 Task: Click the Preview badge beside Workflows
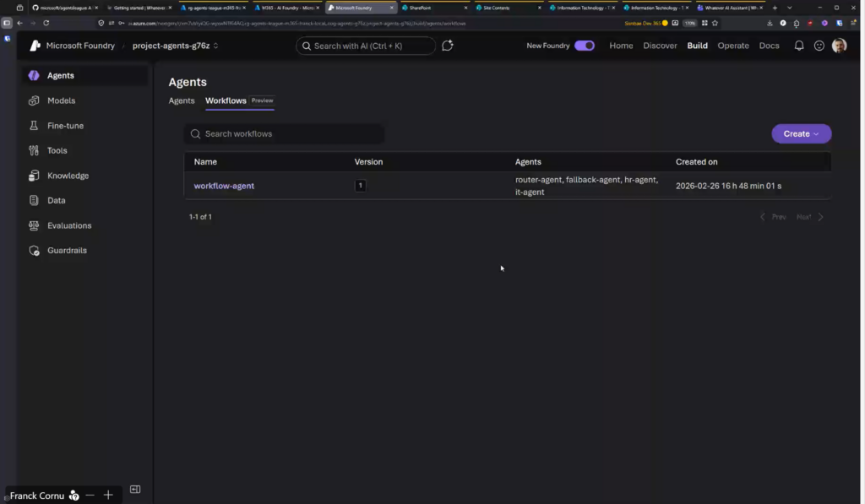[x=262, y=101]
